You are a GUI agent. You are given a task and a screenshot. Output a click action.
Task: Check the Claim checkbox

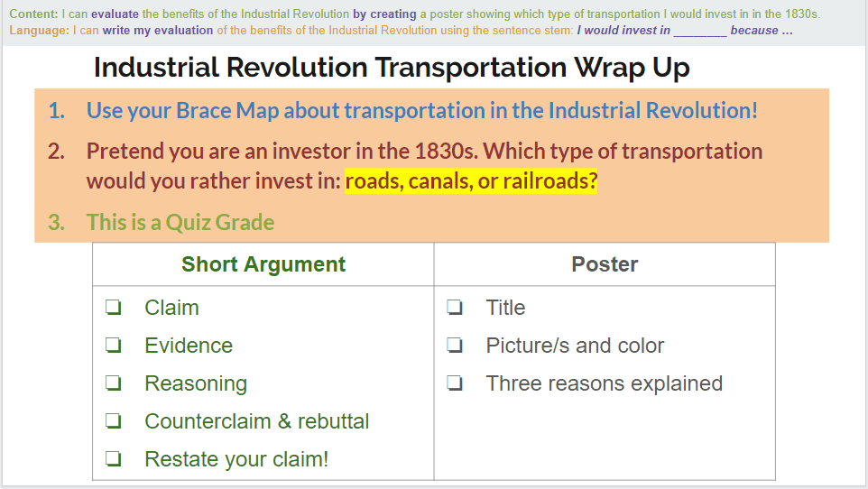pyautogui.click(x=114, y=308)
